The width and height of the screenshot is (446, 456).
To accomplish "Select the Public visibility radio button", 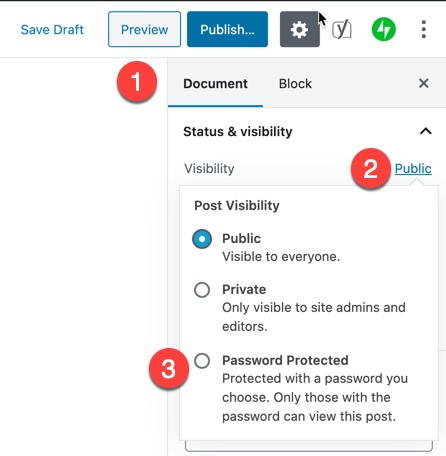I will pos(202,239).
